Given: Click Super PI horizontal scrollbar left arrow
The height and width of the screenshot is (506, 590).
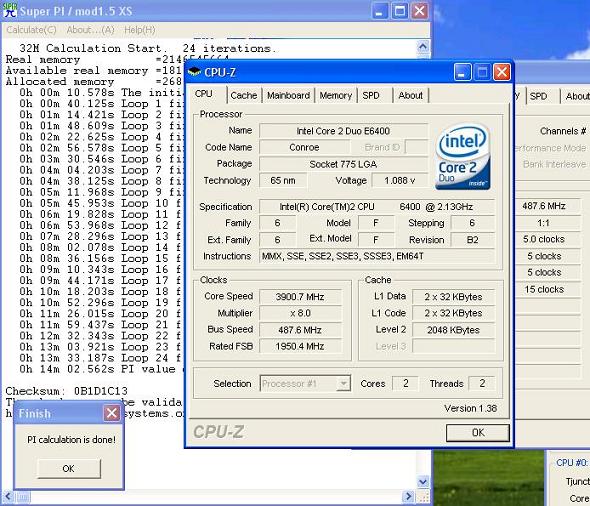Looking at the screenshot, I should (x=8, y=497).
